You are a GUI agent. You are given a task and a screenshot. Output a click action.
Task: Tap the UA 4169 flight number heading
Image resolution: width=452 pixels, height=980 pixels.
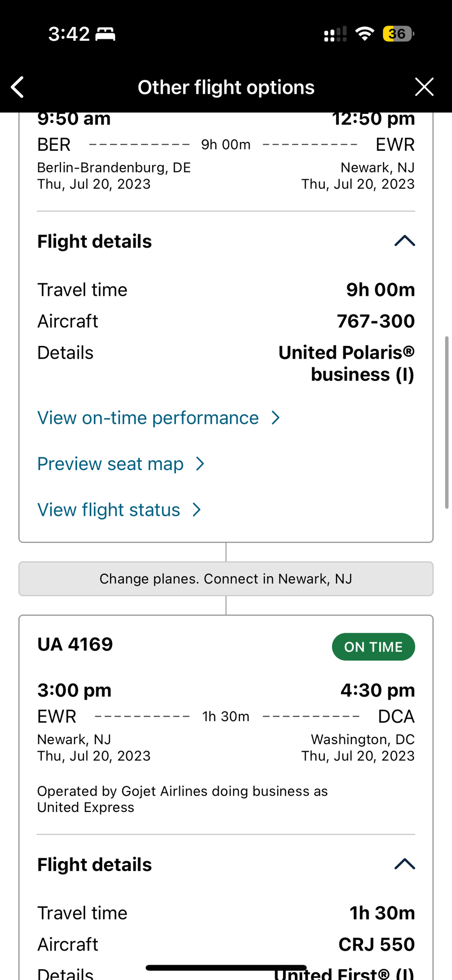[75, 644]
